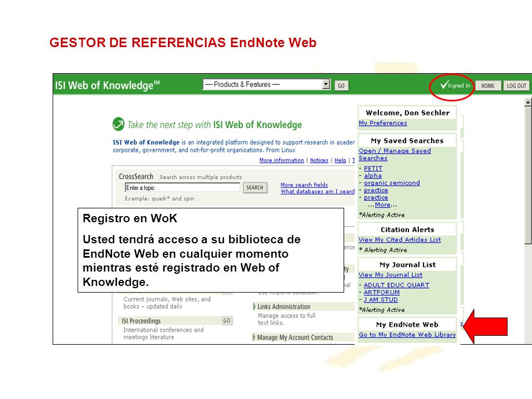Go to HOME in the header
The image size is (532, 399).
pyautogui.click(x=488, y=86)
